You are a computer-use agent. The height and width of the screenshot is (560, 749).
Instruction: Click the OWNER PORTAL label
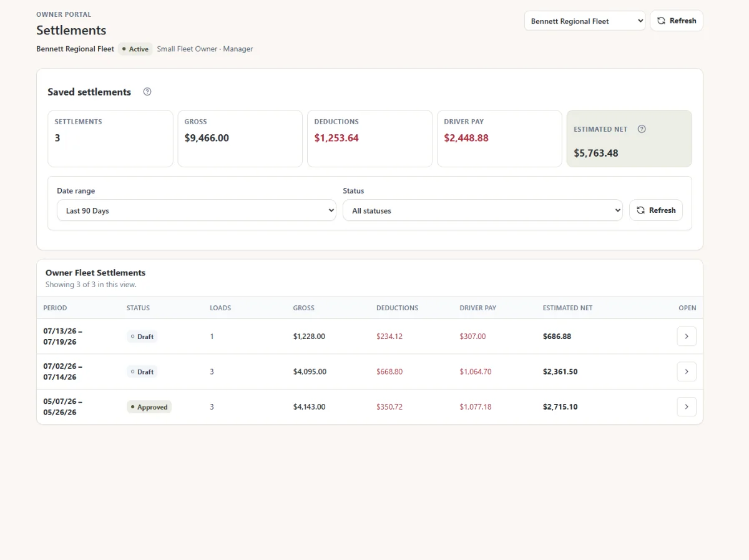(64, 14)
